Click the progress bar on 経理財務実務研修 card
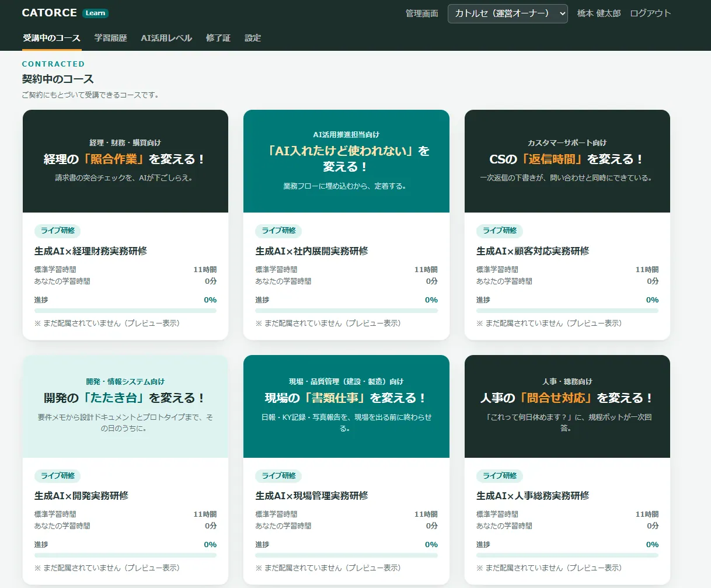The width and height of the screenshot is (711, 588). coord(126,311)
